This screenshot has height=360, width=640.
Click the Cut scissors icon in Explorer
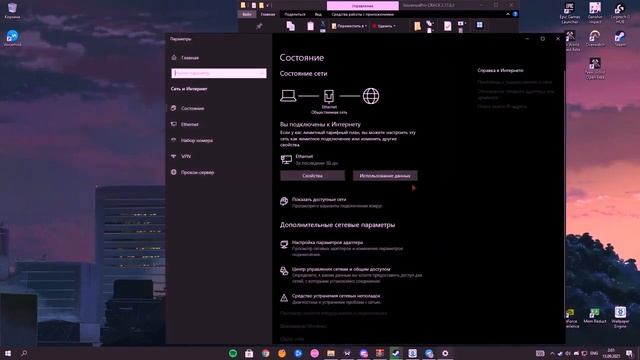[x=322, y=23]
